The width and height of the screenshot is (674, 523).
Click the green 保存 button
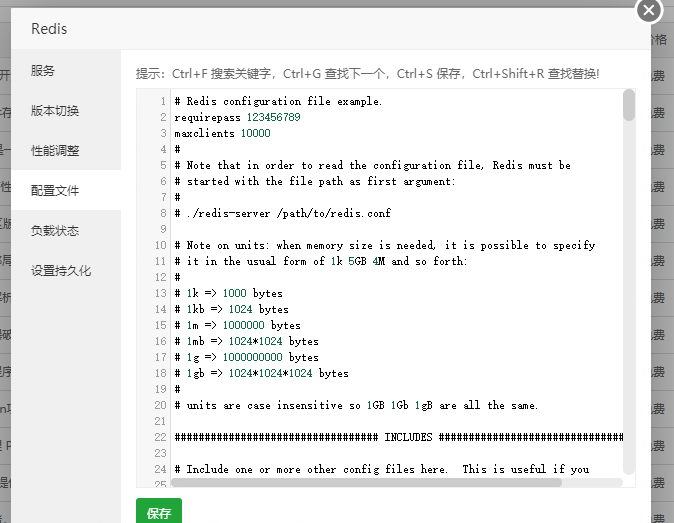click(x=159, y=512)
